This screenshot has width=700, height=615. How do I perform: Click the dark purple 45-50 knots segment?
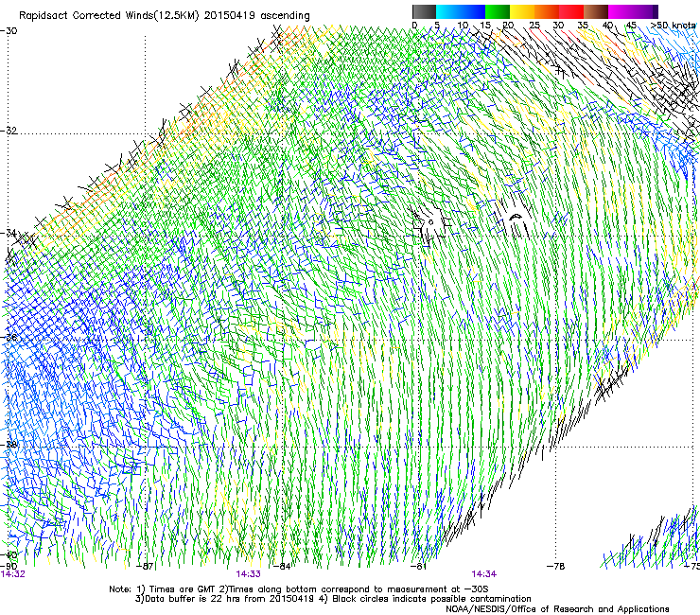(645, 11)
